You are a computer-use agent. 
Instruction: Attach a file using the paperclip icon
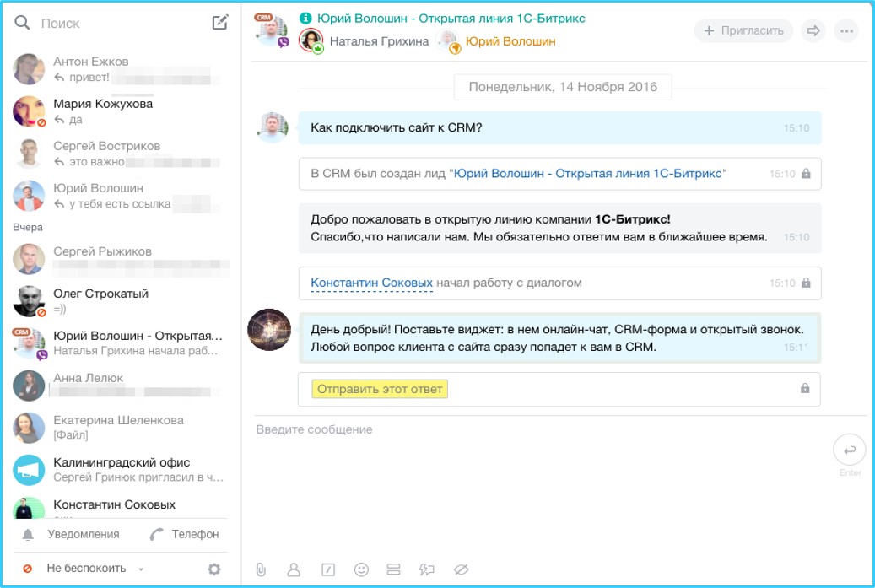tap(261, 569)
